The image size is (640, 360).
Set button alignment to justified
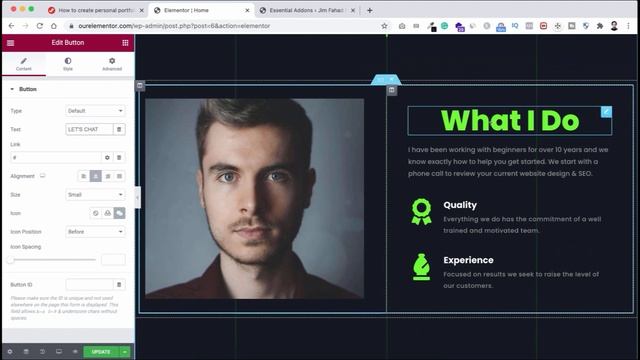(119, 176)
